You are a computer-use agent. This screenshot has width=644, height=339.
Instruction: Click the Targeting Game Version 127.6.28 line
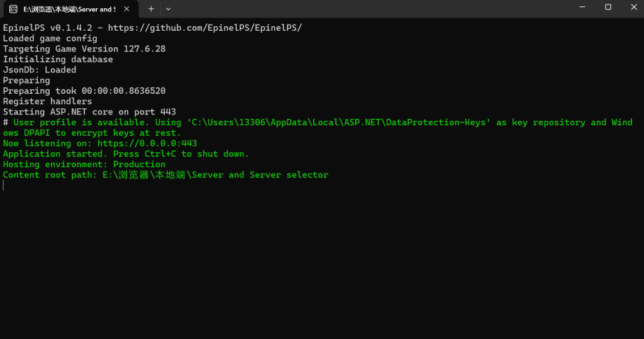[84, 49]
